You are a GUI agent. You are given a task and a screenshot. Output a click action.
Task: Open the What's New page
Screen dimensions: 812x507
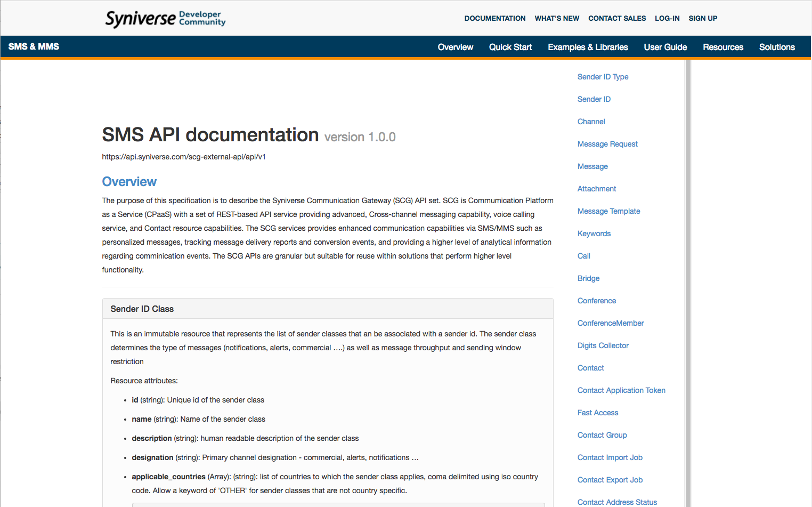[557, 18]
